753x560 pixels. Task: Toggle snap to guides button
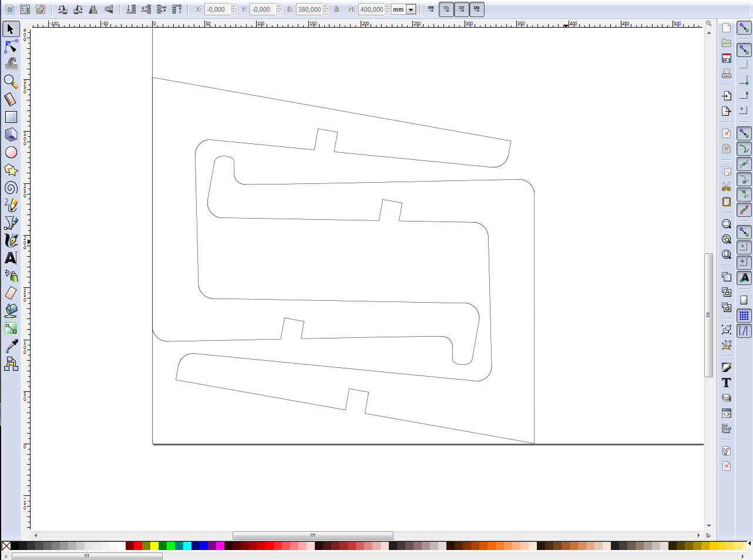click(744, 331)
